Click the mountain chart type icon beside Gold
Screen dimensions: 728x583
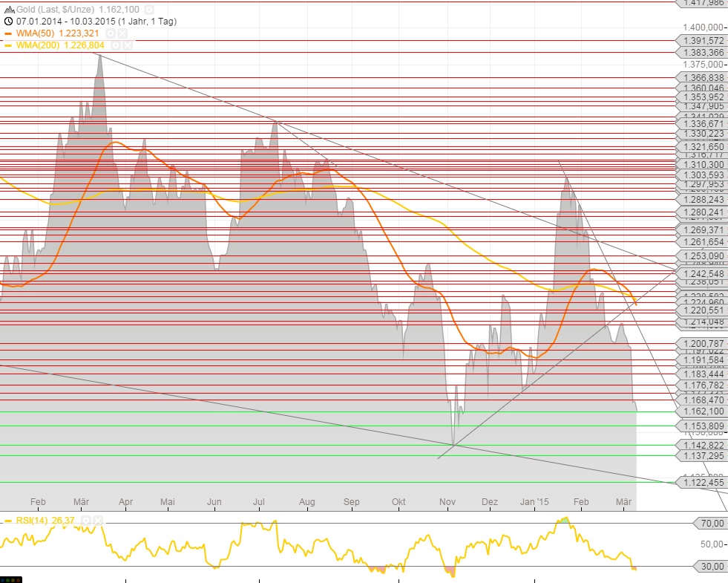[x=8, y=10]
